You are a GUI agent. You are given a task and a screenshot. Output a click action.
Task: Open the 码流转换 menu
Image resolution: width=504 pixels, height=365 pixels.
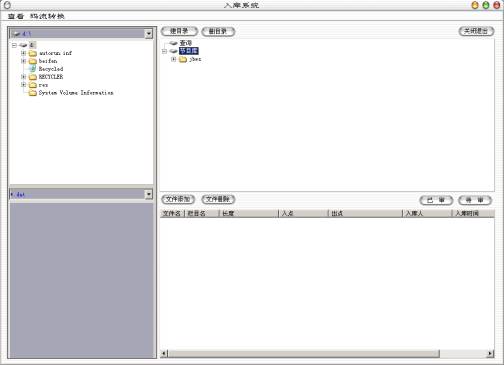point(47,16)
